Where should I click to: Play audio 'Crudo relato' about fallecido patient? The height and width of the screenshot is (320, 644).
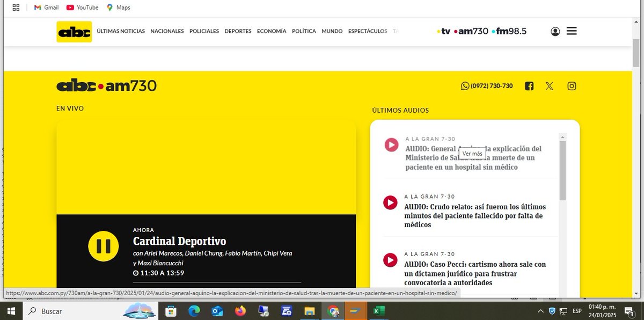click(390, 202)
